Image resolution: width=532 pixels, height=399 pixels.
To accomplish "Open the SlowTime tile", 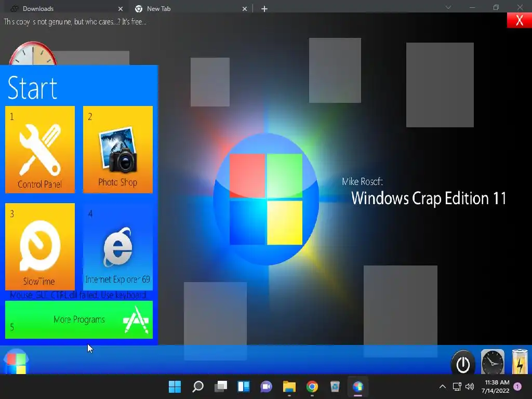I will tap(40, 247).
